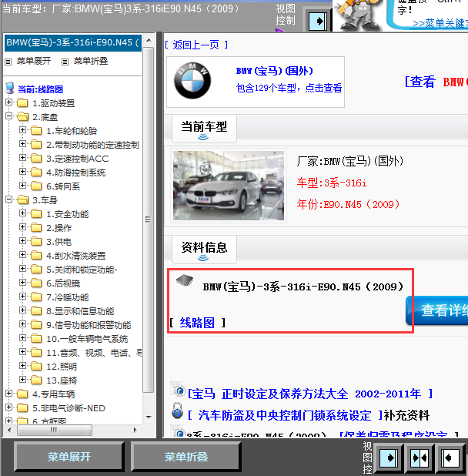468x476 pixels.
Task: Switch to 资料信息 tab header
Action: [204, 250]
